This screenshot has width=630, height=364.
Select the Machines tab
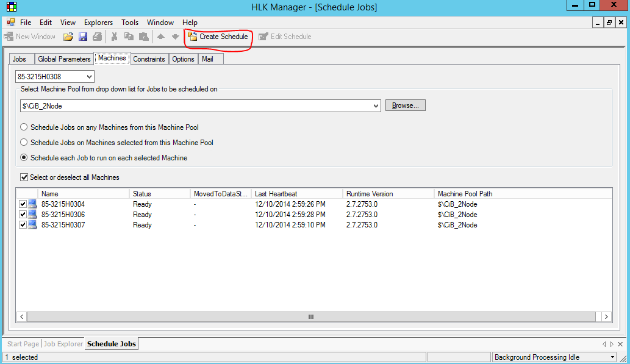(x=112, y=59)
